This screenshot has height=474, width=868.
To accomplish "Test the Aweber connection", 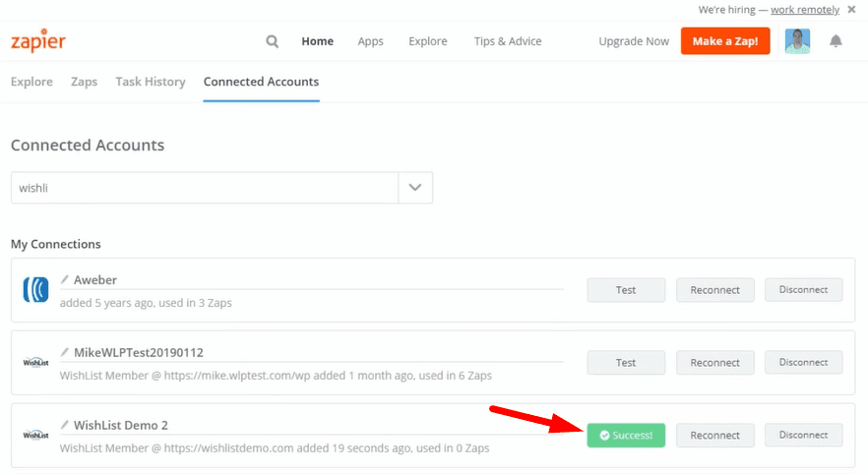I will point(626,290).
